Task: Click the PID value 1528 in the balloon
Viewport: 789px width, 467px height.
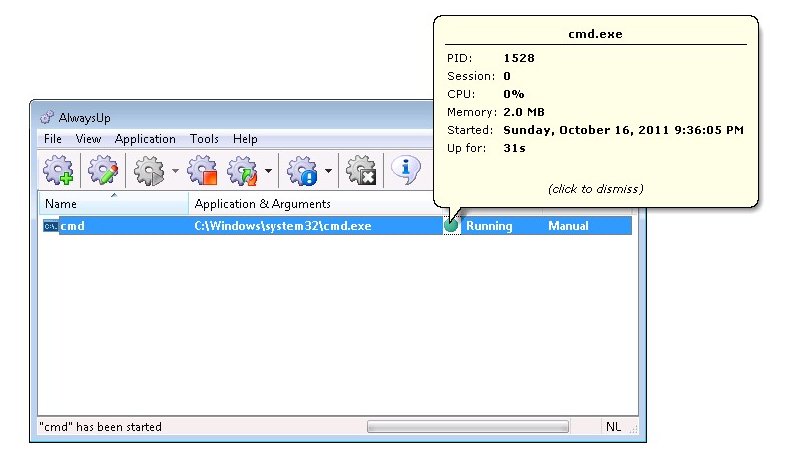Action: [x=519, y=58]
